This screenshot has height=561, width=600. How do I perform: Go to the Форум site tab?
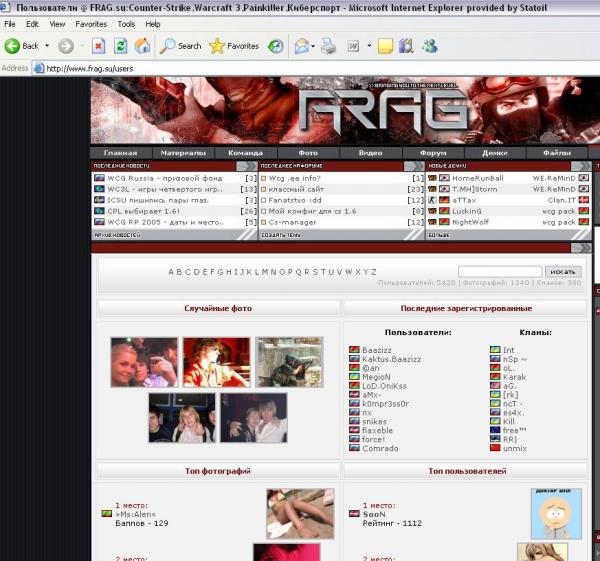[x=433, y=153]
